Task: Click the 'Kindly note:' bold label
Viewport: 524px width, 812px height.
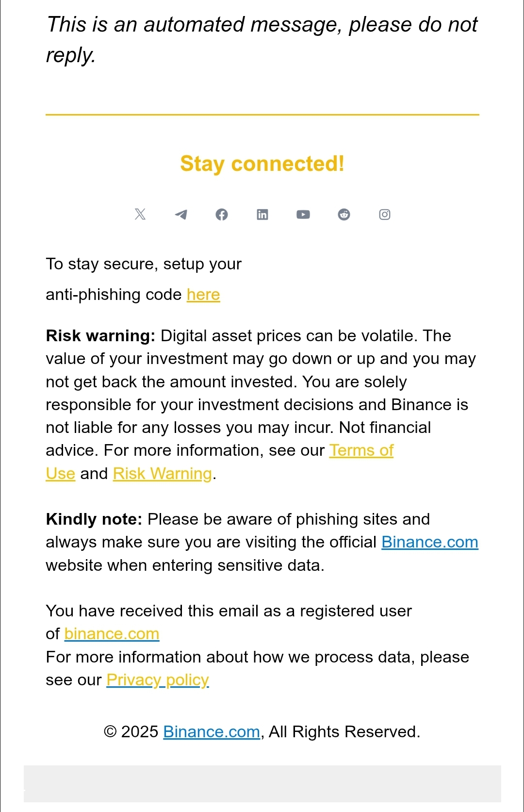Action: pyautogui.click(x=94, y=519)
